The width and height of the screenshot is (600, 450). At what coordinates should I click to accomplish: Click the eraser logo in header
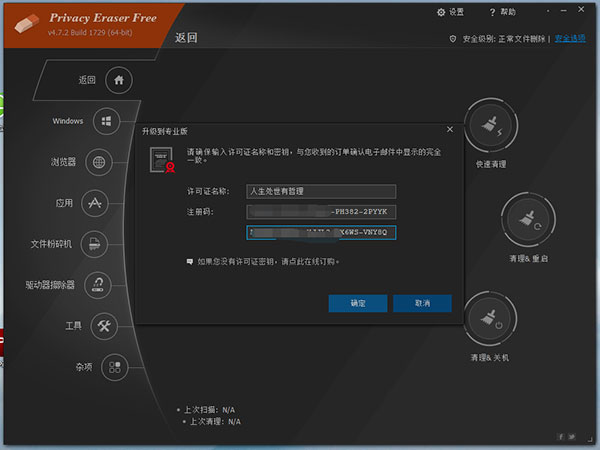point(27,23)
